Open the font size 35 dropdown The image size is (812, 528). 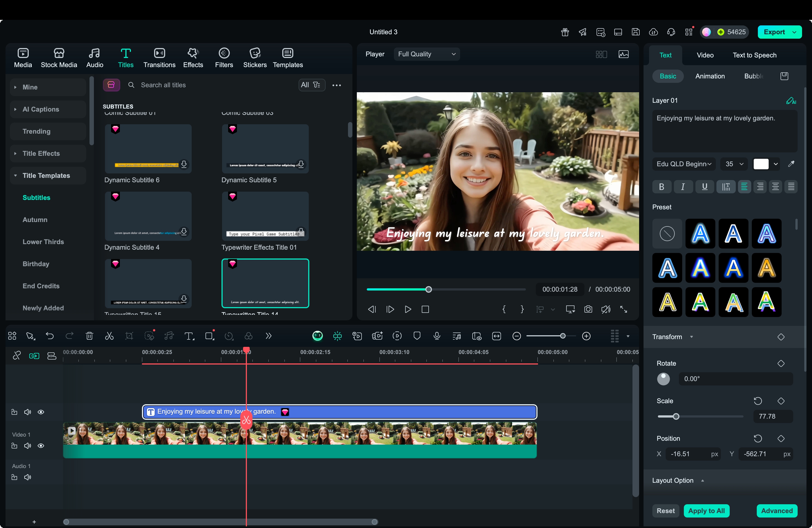coord(734,164)
